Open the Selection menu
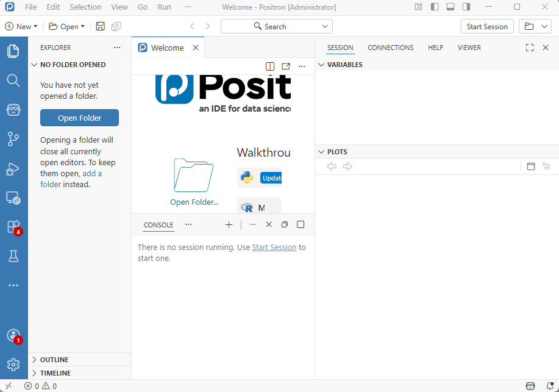 point(85,7)
